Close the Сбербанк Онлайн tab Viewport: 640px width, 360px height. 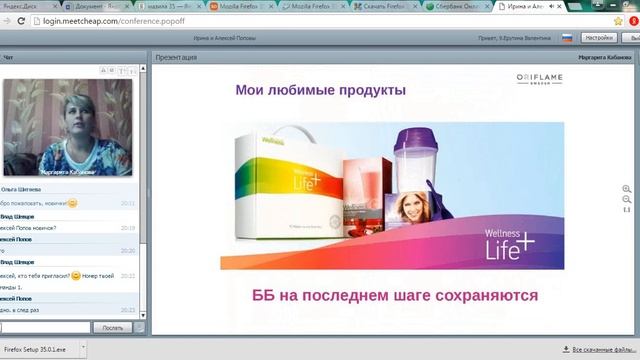[487, 7]
